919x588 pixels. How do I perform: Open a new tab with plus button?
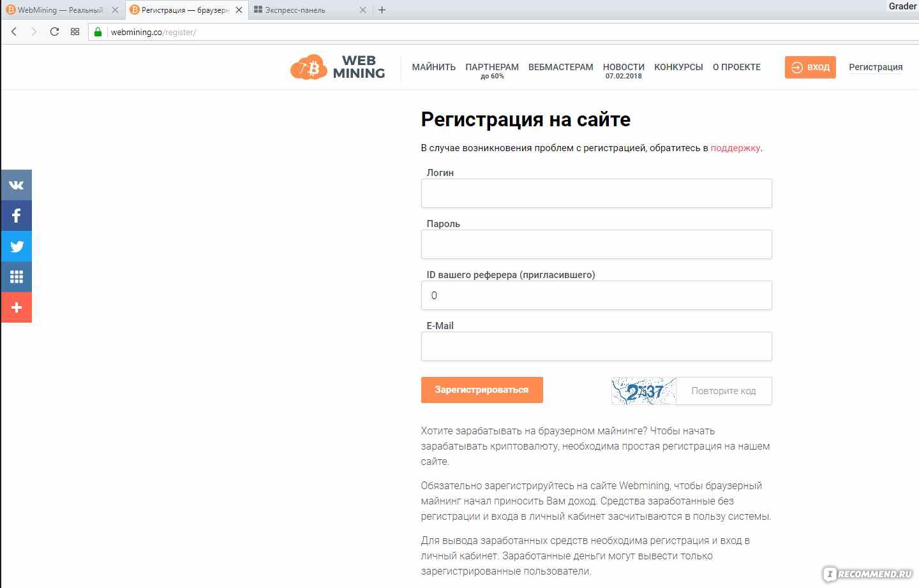382,10
